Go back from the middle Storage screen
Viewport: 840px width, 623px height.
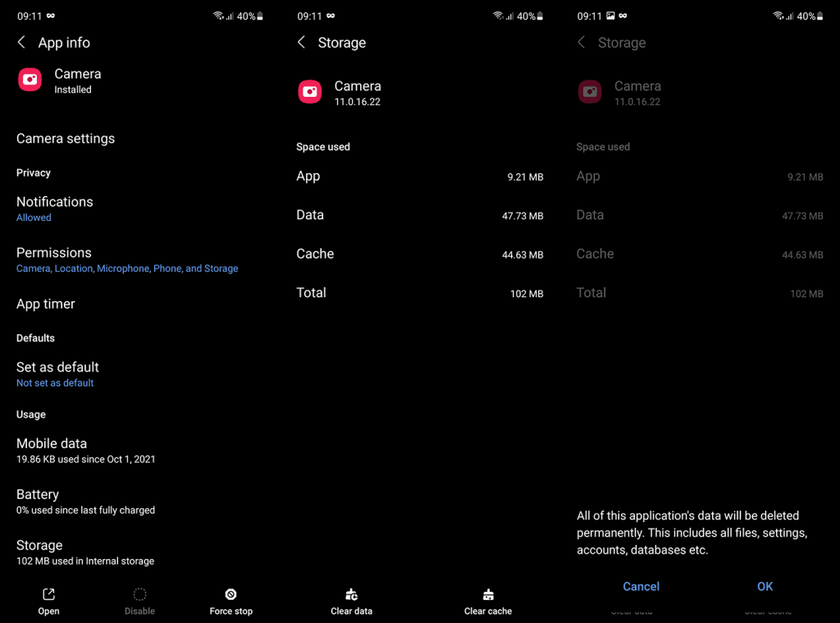pyautogui.click(x=302, y=43)
